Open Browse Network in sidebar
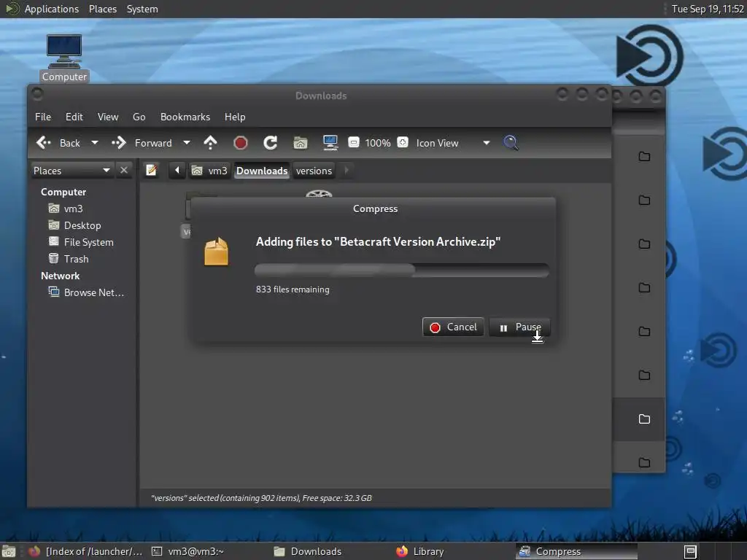Viewport: 747px width, 560px height. pyautogui.click(x=86, y=292)
